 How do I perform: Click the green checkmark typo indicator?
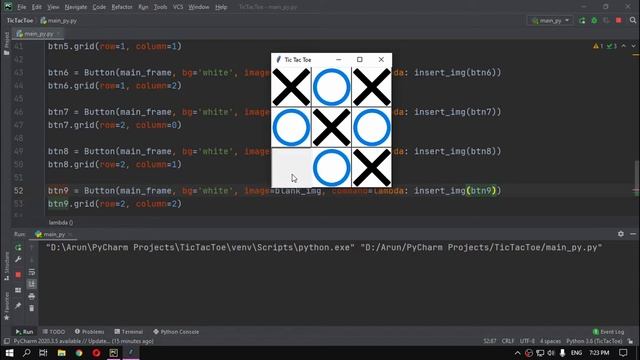click(611, 46)
